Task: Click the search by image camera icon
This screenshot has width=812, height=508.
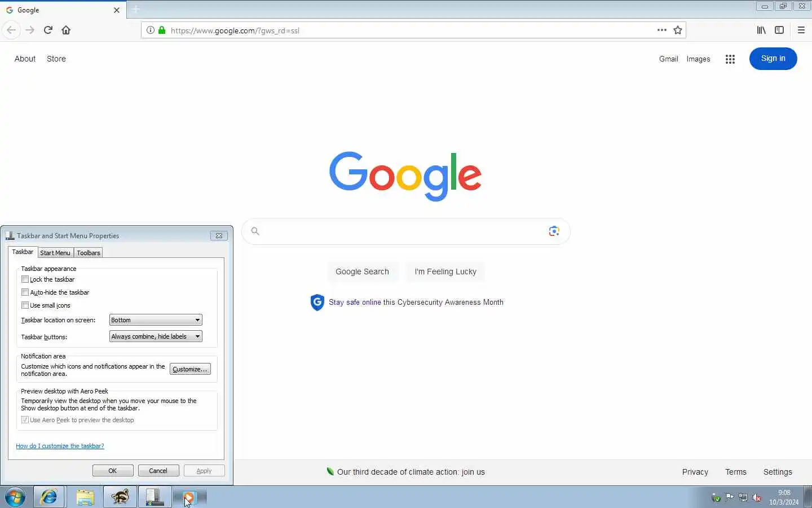Action: click(554, 231)
